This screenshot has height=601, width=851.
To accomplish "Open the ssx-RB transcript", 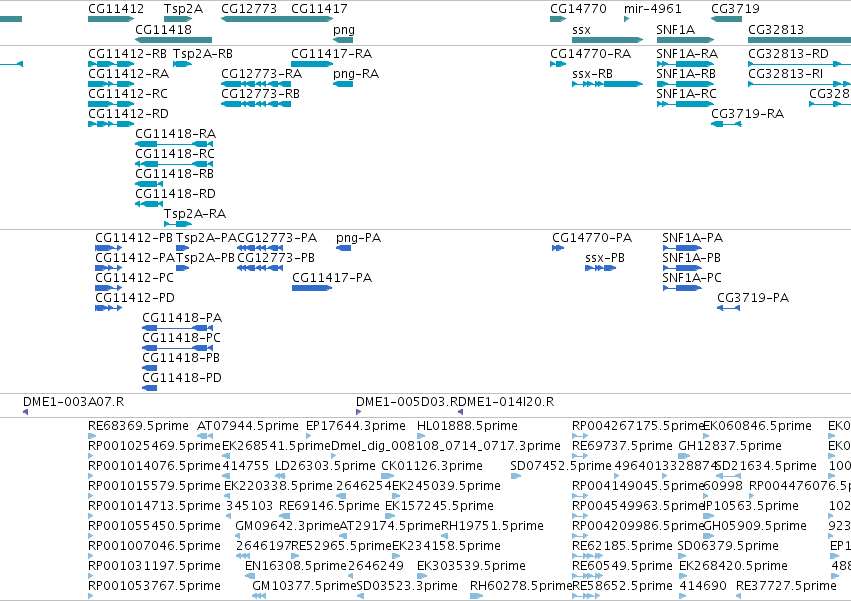I will (x=593, y=74).
